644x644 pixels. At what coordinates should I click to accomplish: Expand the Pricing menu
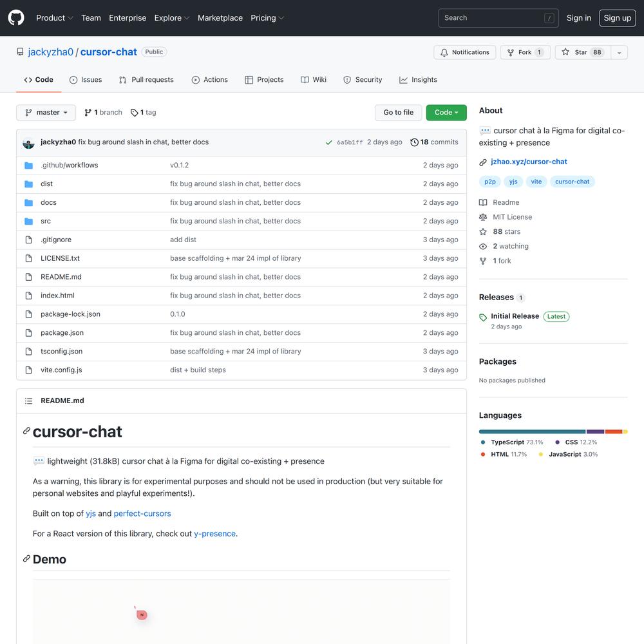click(267, 17)
